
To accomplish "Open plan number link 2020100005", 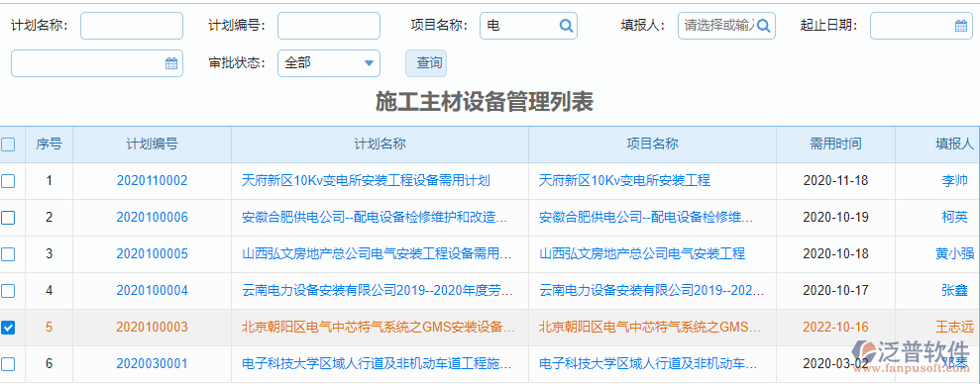I will pyautogui.click(x=152, y=254).
